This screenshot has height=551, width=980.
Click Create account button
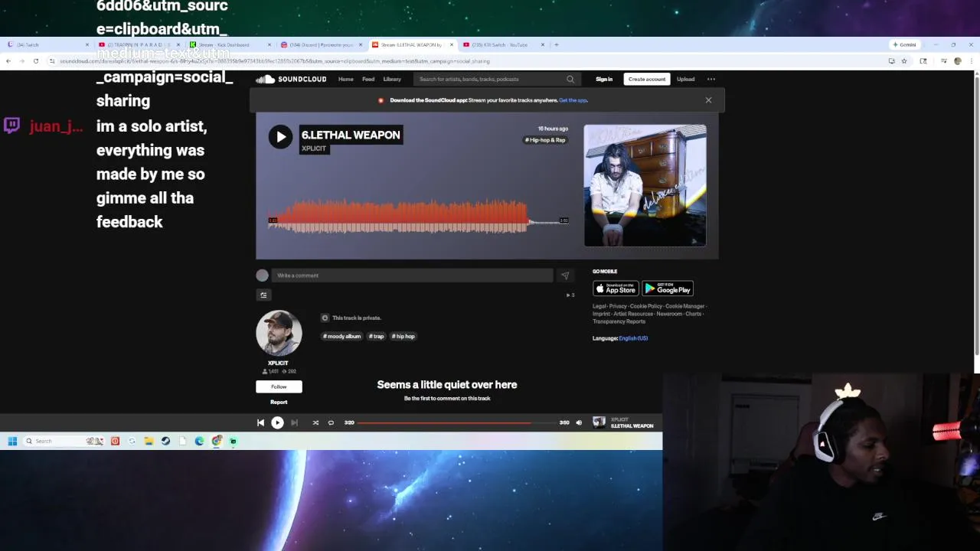point(647,79)
